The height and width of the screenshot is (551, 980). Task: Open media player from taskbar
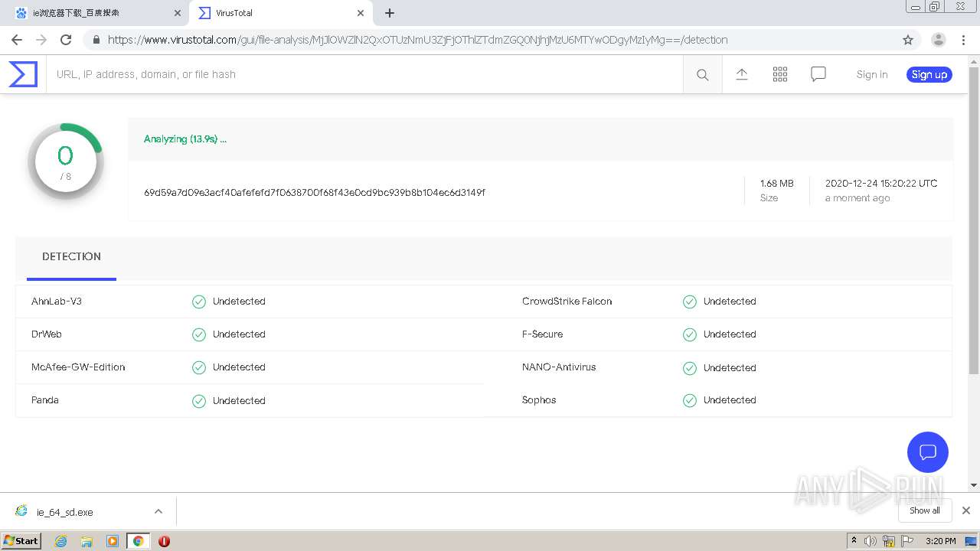(113, 541)
